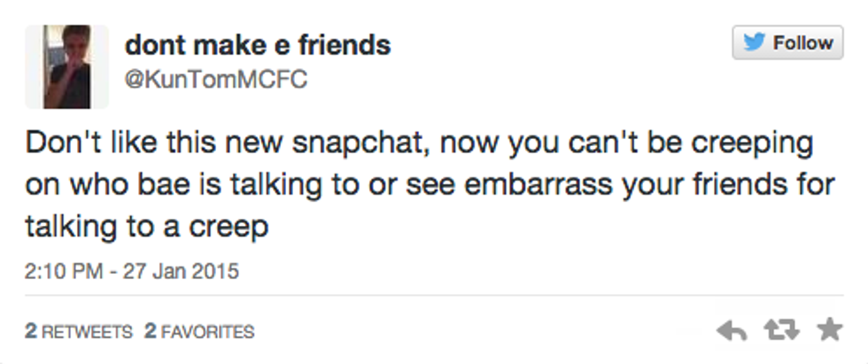Click the last line "talking to a creep"

[146, 227]
